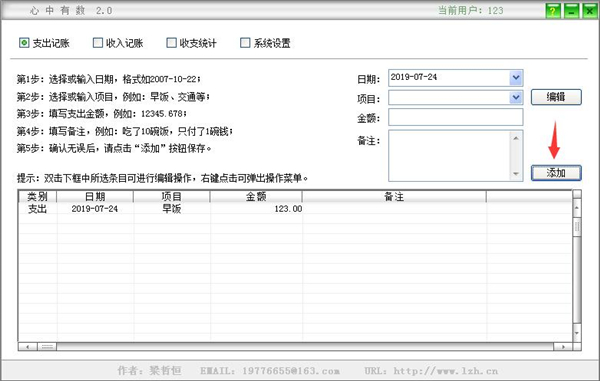Click the horizontal scrollbar thumb
600x381 pixels.
47,347
